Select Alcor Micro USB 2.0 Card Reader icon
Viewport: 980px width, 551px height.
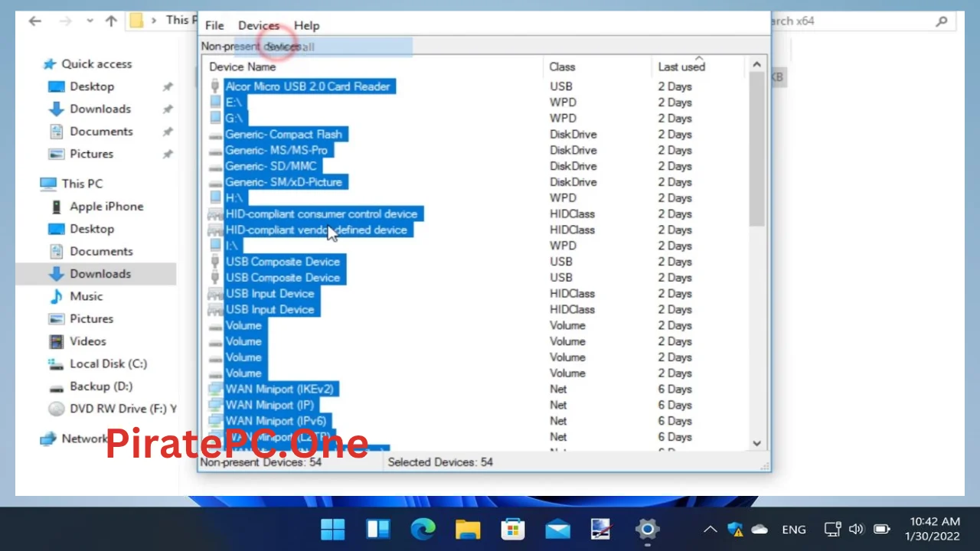click(x=215, y=86)
